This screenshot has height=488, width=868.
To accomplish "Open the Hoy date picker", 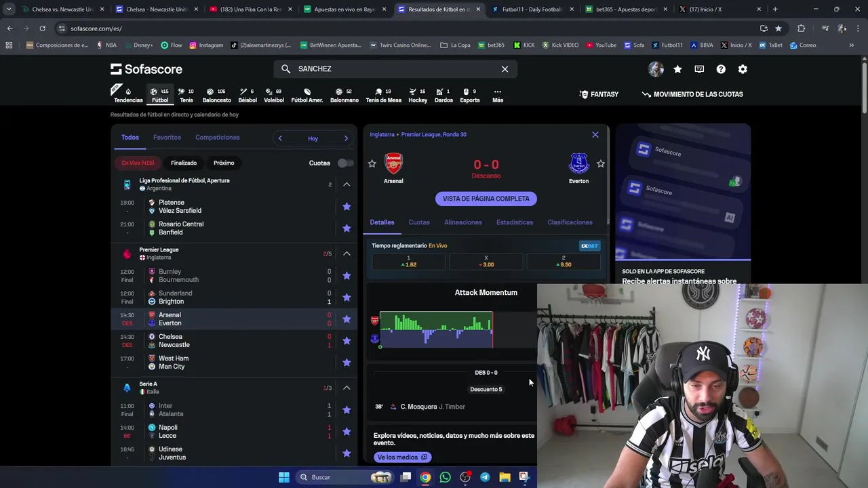I will (313, 138).
